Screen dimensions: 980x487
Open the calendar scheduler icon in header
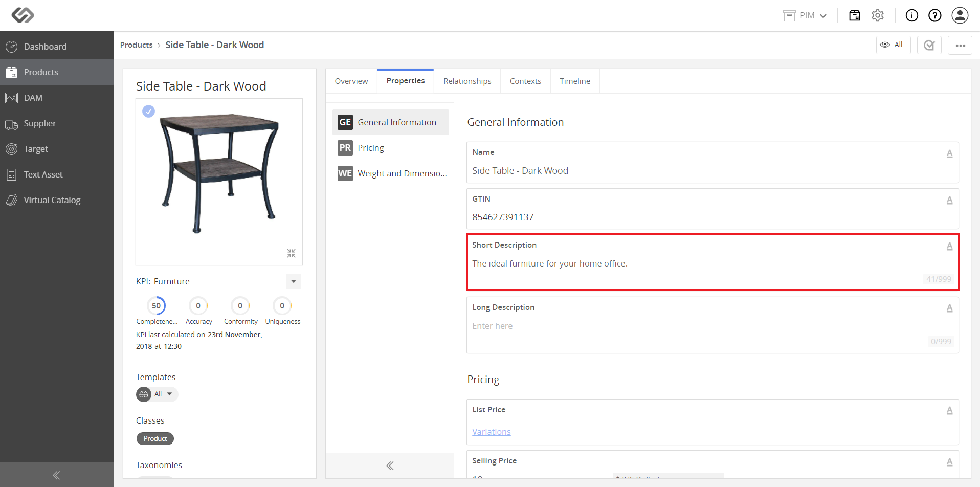pos(855,15)
